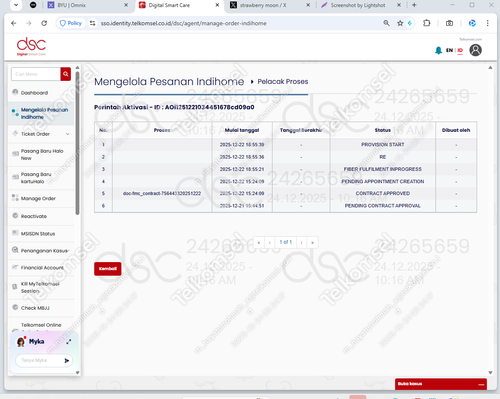Click the browser back arrow
500x399 pixels.
(14, 23)
